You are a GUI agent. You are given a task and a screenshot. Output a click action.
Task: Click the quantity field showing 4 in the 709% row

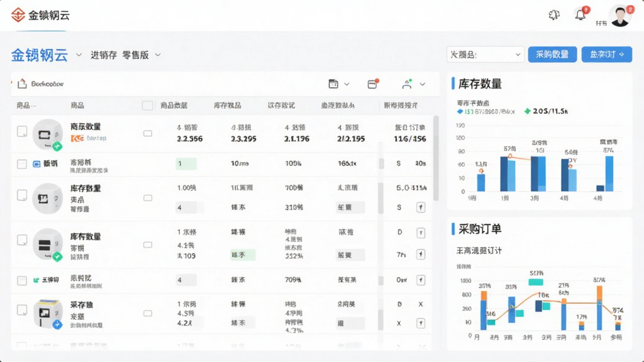click(x=186, y=280)
